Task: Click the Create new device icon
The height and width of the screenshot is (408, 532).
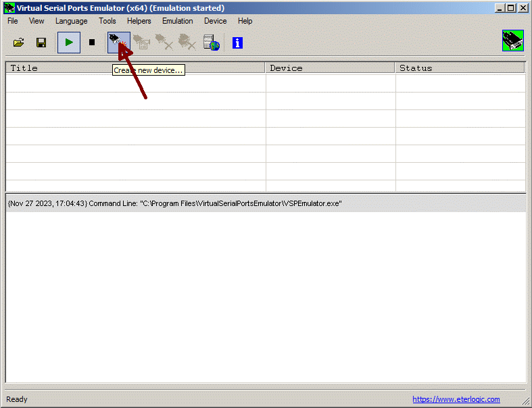Action: (118, 42)
